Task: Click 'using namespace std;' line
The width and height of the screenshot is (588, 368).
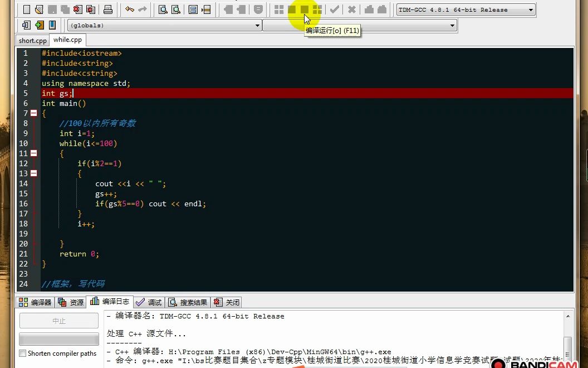Action: [x=86, y=84]
